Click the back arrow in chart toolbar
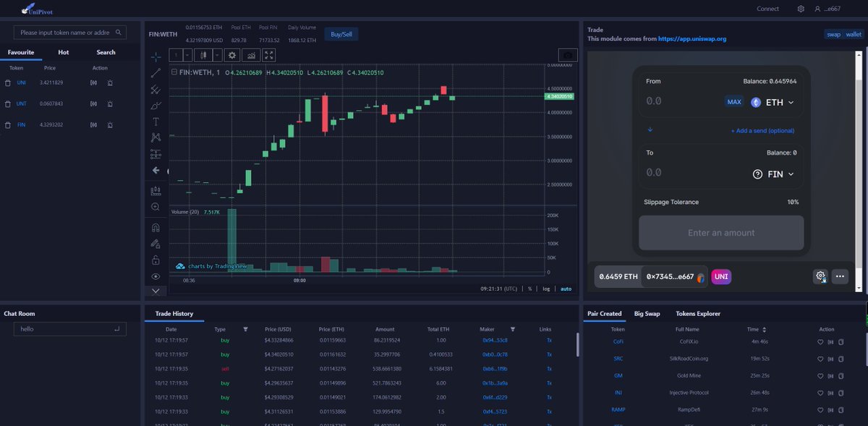868x426 pixels. pyautogui.click(x=156, y=171)
